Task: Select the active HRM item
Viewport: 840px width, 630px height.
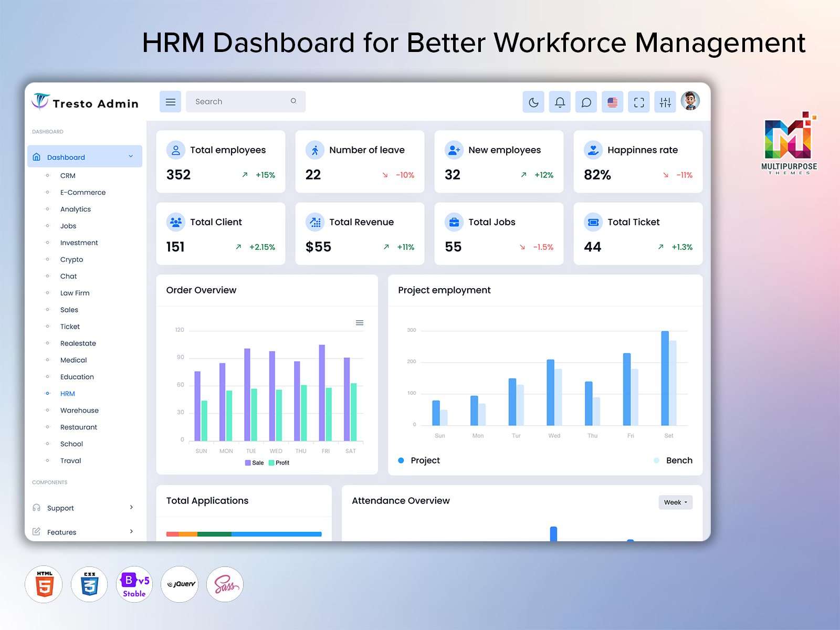Action: [68, 394]
